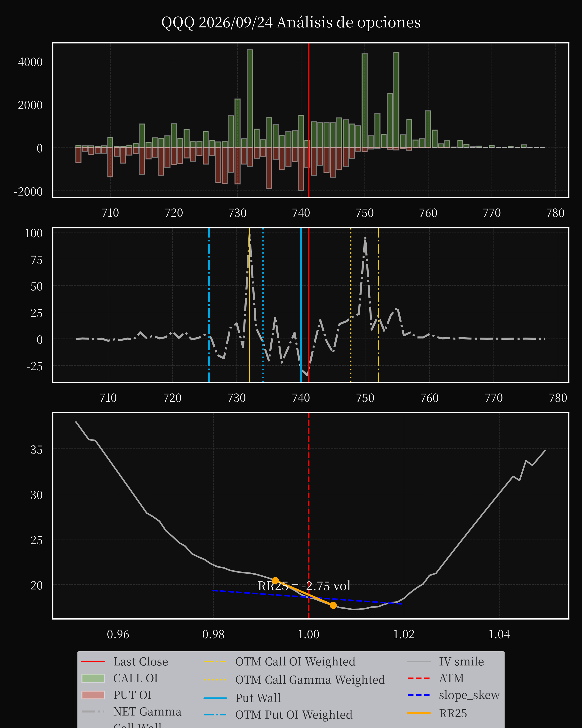Screen dimensions: 582x728
Task: Select the 'ATM' legend label
Action: coord(452,678)
